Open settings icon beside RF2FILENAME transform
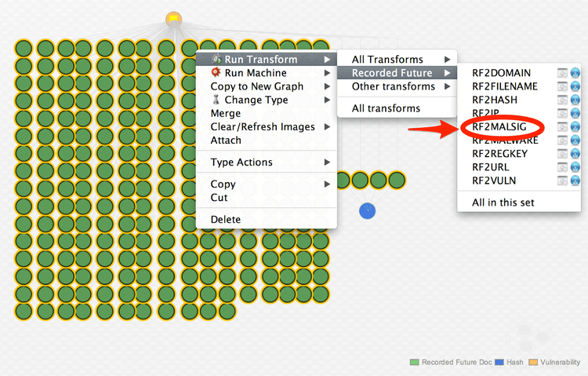Screen dimensions: 588x376 click(563, 86)
